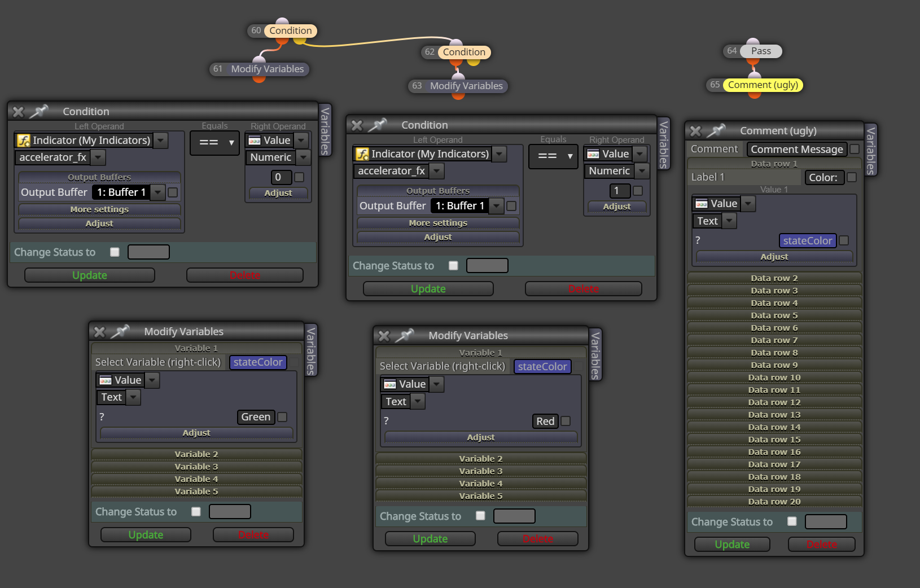
Task: Click status color swatch in Comment (ugly) panel
Action: tap(826, 521)
